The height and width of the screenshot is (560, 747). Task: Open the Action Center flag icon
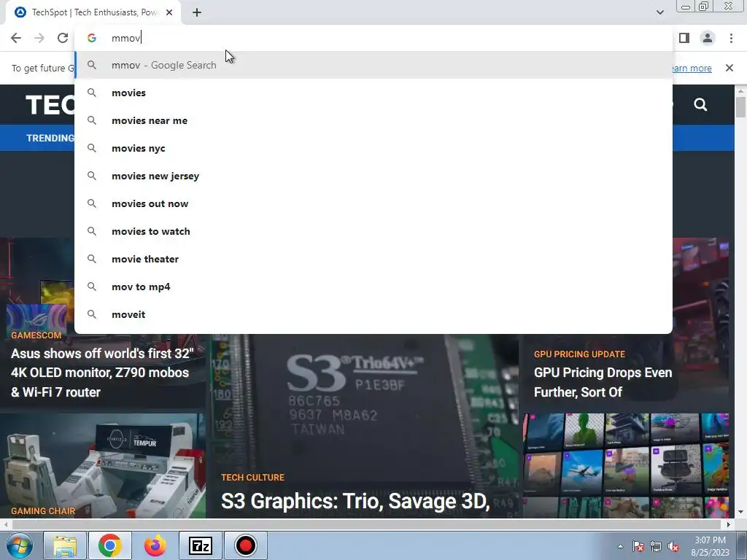click(x=638, y=546)
